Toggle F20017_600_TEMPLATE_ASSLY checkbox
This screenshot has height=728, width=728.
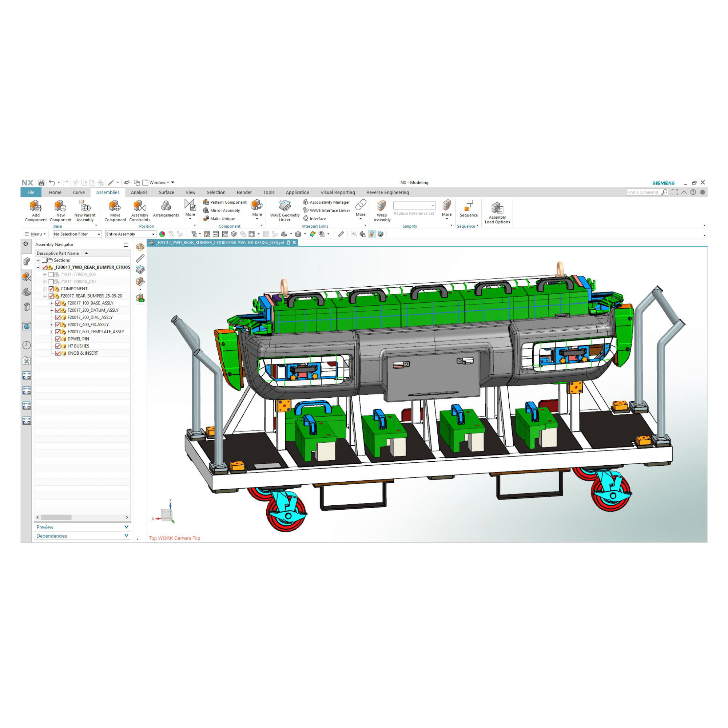point(58,331)
